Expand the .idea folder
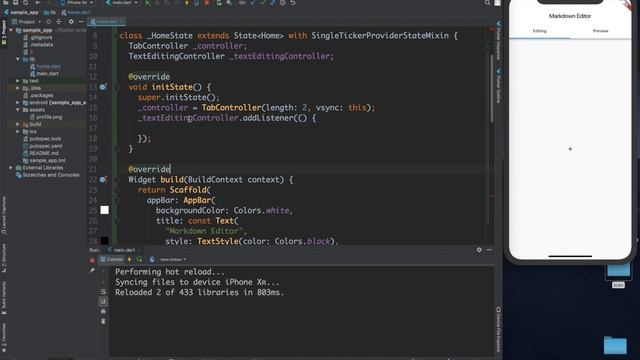 click(x=18, y=88)
